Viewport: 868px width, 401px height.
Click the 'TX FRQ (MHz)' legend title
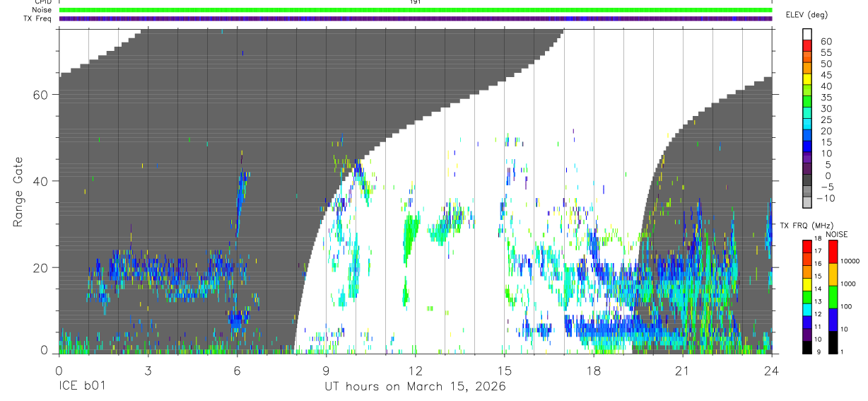(806, 226)
